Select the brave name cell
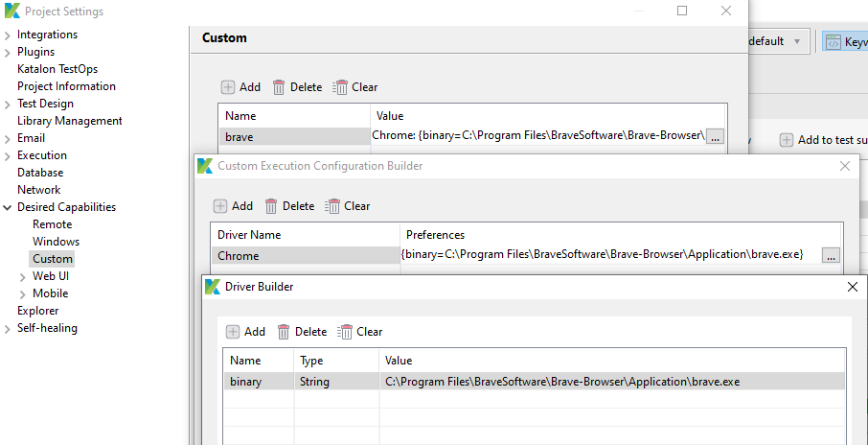 coord(294,137)
